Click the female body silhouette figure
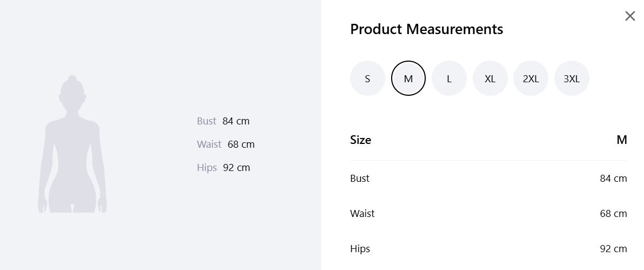644x270 pixels. pyautogui.click(x=72, y=144)
